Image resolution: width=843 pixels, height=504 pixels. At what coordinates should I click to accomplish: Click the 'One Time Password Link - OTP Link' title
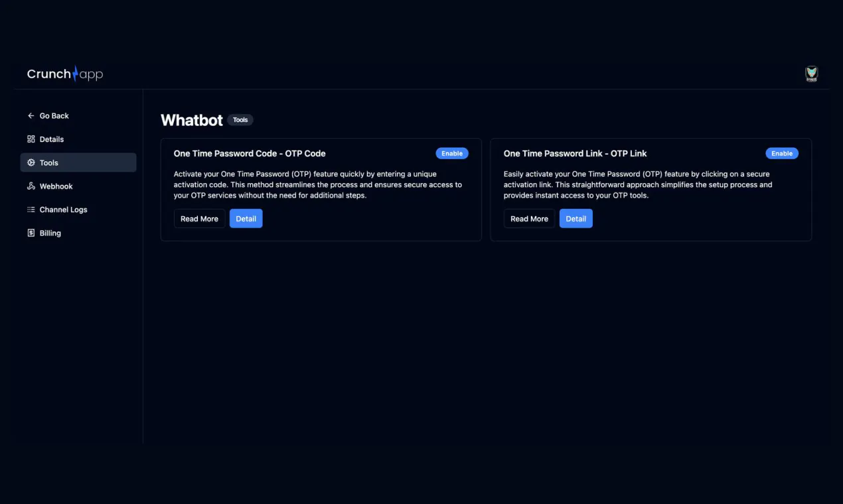[575, 153]
